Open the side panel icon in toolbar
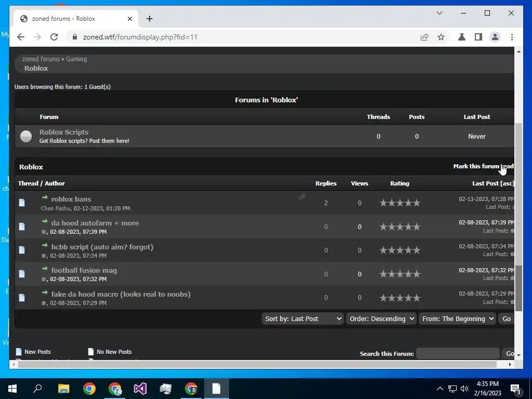This screenshot has width=532, height=399. point(478,37)
